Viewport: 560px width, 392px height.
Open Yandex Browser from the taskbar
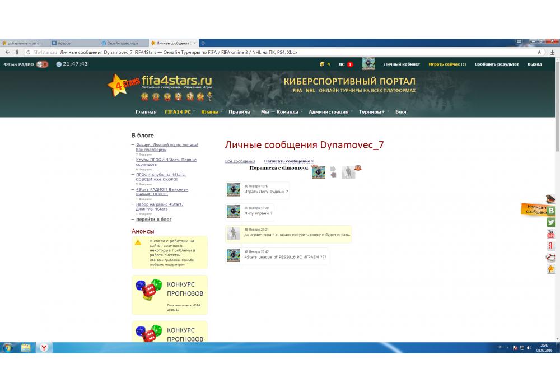point(44,348)
